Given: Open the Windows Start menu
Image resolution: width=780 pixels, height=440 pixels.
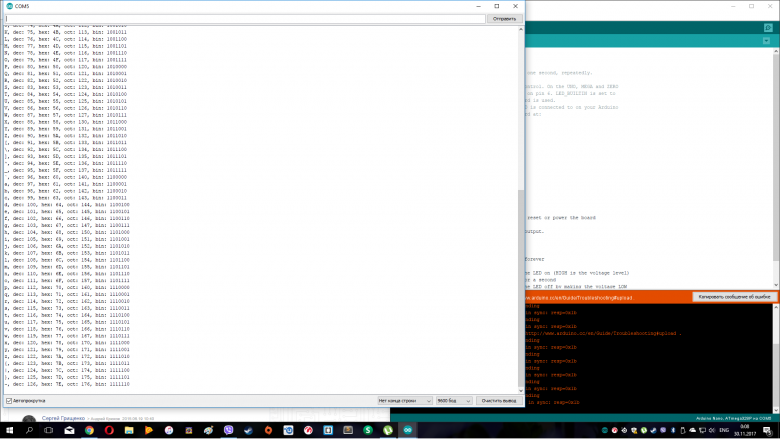Looking at the screenshot, I should click(10, 430).
